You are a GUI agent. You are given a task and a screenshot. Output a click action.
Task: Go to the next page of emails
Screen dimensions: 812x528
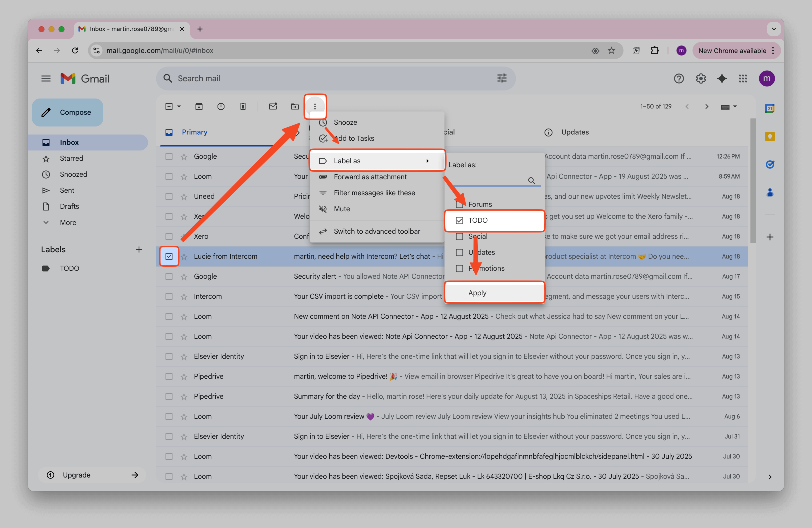tap(706, 107)
